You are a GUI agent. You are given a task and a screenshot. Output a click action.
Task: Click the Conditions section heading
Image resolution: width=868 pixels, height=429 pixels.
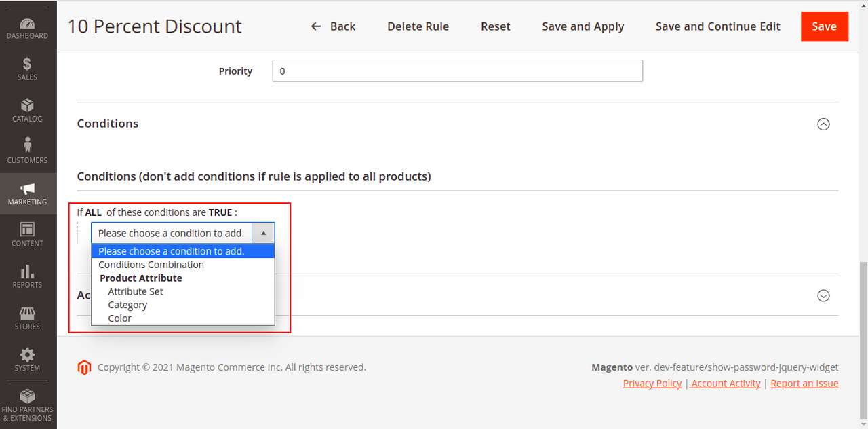tap(108, 124)
